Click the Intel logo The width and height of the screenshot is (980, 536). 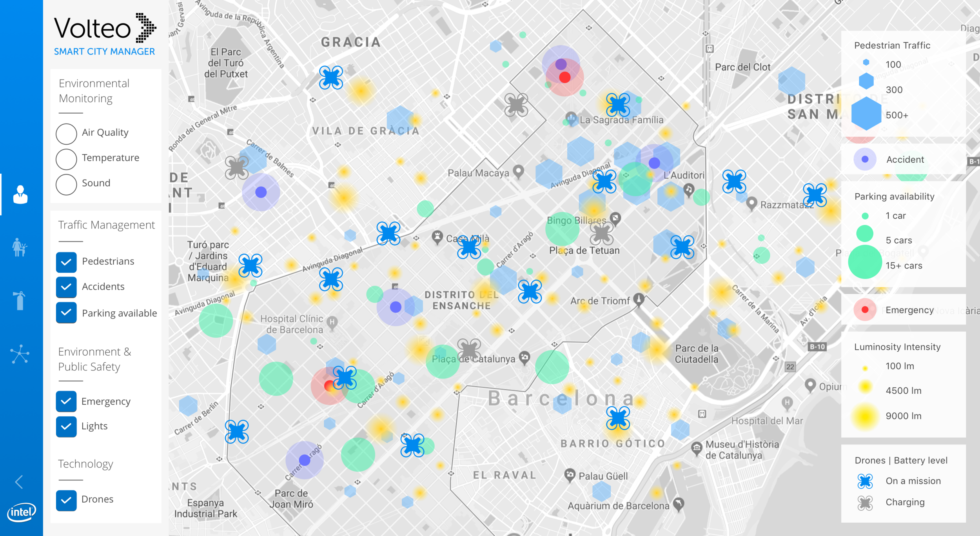[22, 512]
